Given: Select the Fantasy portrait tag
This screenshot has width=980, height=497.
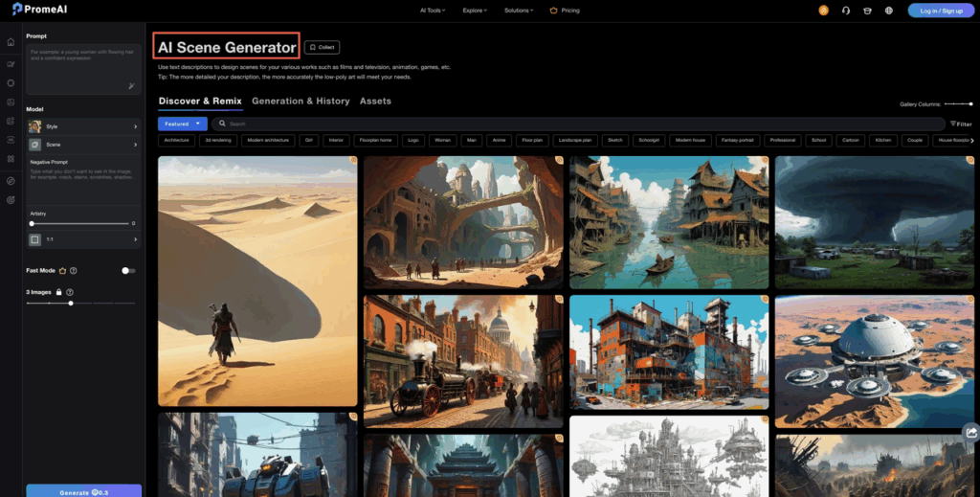Looking at the screenshot, I should click(738, 140).
